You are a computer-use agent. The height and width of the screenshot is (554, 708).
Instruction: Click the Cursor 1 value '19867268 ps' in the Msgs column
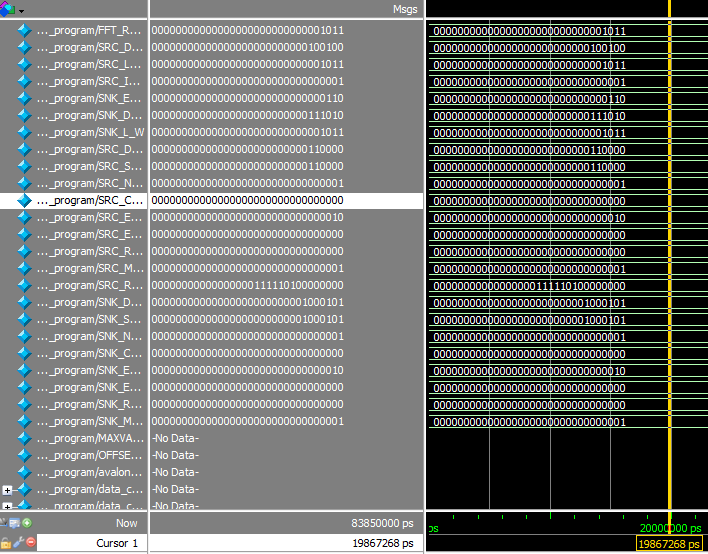[x=382, y=543]
